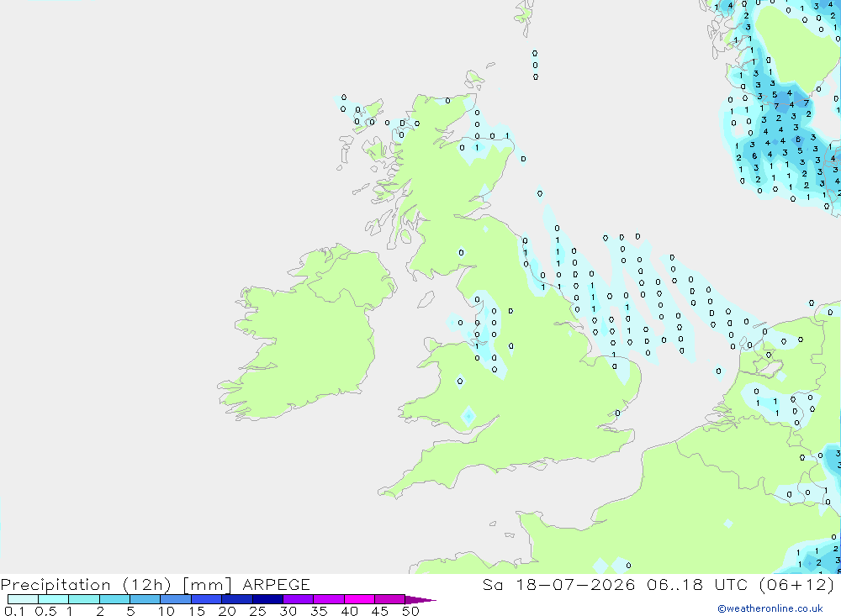
Task: Click the "[mm]" unit label
Action: [207, 585]
